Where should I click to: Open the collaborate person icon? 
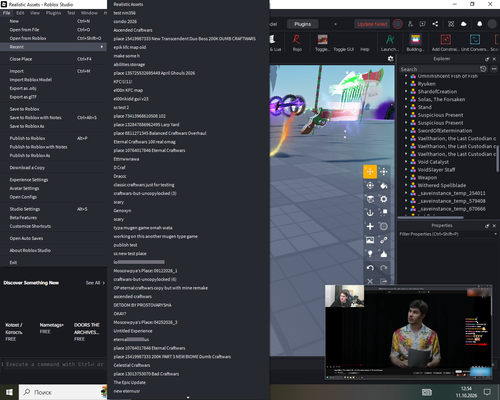(410, 24)
